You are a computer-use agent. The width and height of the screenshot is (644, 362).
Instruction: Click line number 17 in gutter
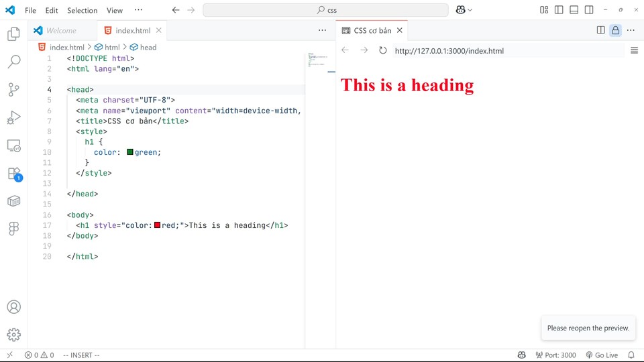pos(47,225)
